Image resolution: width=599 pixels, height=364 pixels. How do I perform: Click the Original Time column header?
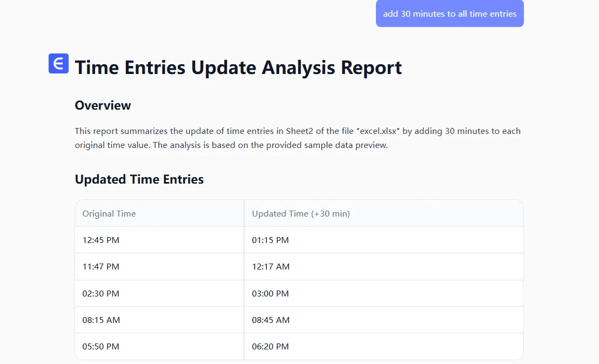[x=109, y=214]
